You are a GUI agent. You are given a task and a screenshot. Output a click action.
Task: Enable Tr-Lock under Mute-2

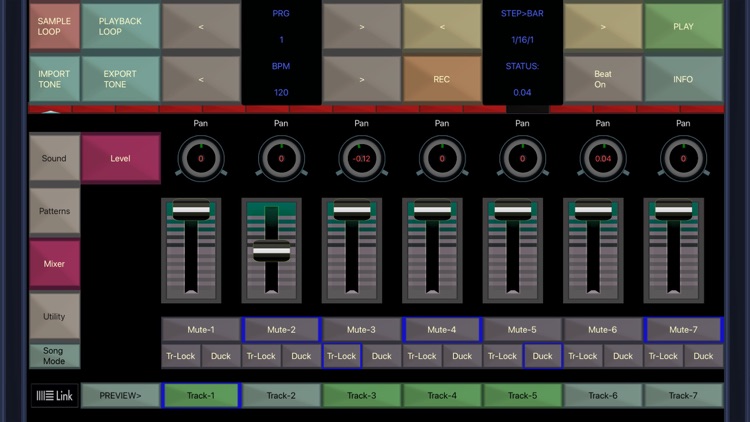pos(261,356)
